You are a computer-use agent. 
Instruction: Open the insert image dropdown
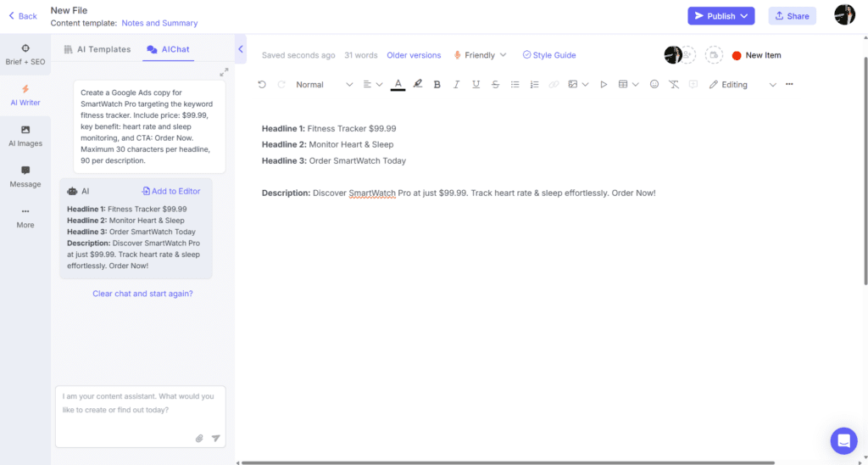point(578,84)
